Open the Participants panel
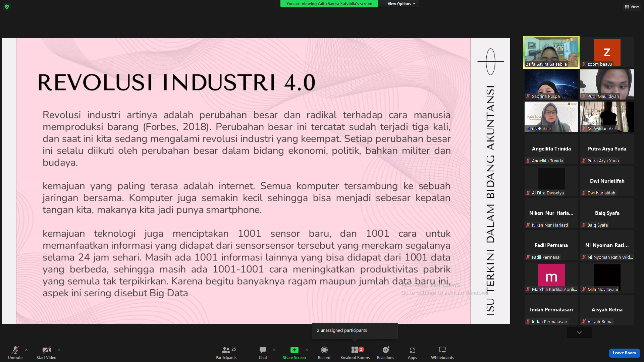The image size is (644, 362). click(226, 353)
